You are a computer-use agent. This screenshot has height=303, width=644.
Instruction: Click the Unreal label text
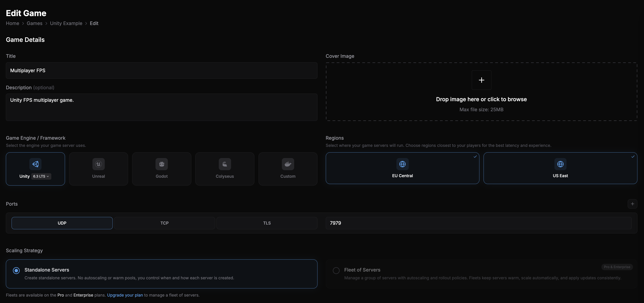98,176
